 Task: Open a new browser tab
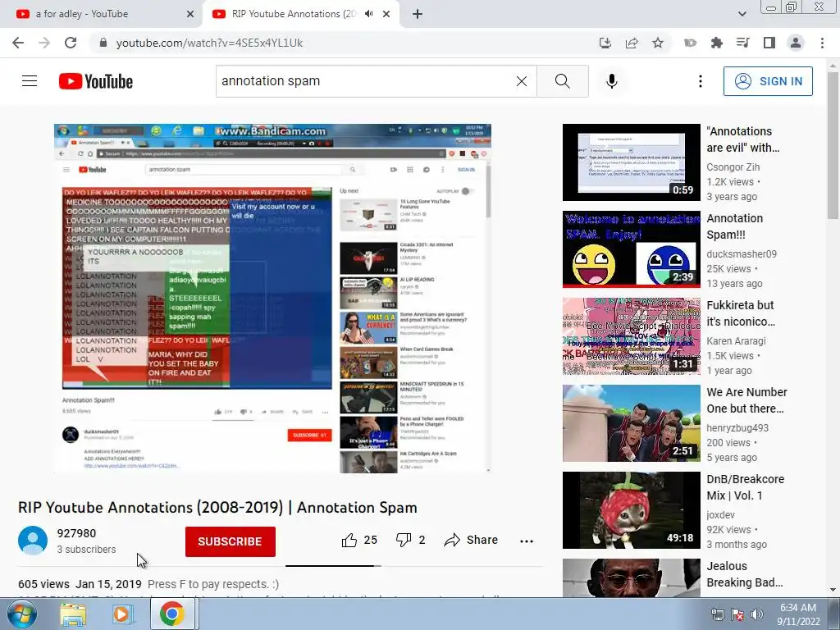pos(418,15)
